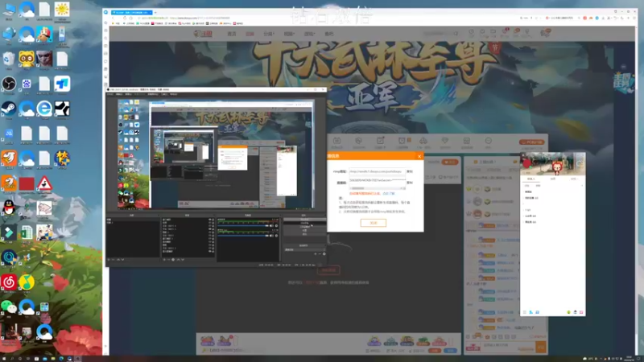The width and height of the screenshot is (644, 362).
Task: Open the This PC desktop icon
Action: (9, 10)
